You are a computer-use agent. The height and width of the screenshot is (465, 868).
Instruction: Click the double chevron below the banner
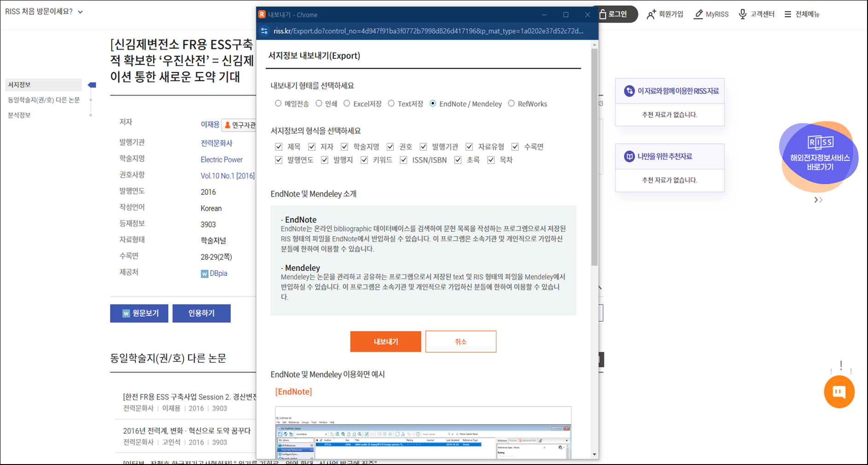pyautogui.click(x=818, y=200)
